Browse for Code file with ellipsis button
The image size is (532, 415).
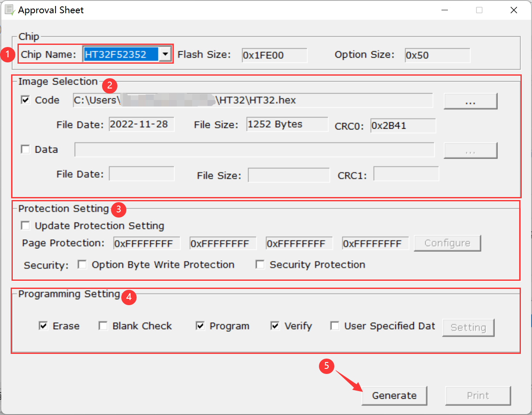tap(470, 101)
